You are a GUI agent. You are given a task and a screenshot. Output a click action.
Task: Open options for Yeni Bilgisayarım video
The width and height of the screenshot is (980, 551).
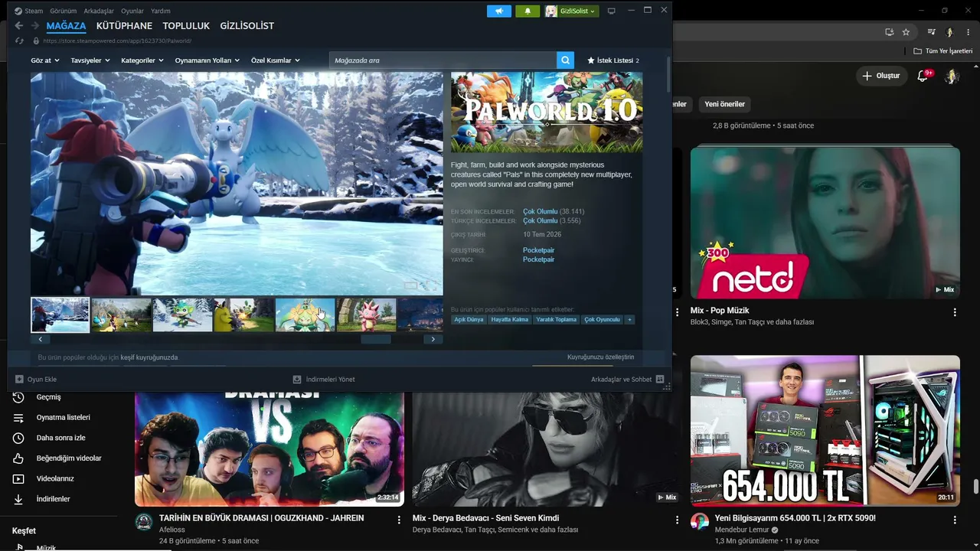pos(955,520)
